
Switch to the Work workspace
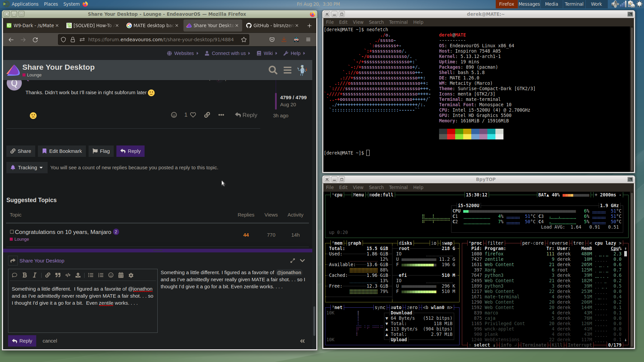[x=596, y=4]
